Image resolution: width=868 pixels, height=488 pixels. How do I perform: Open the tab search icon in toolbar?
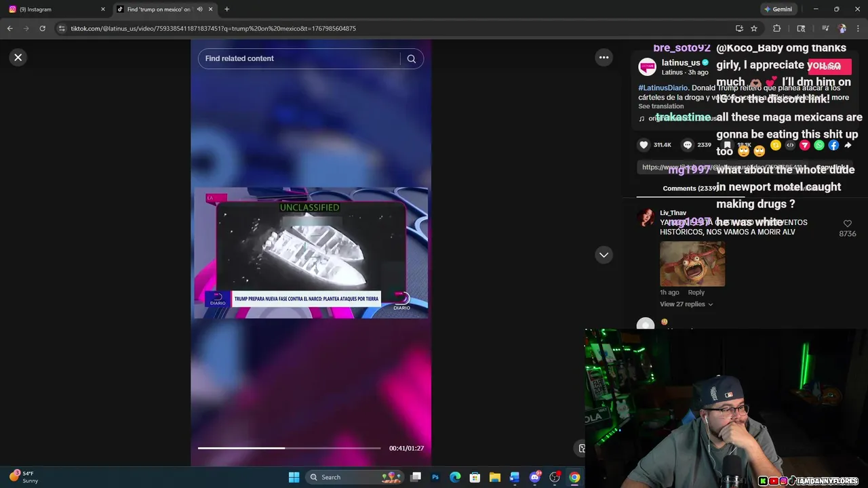[801, 28]
